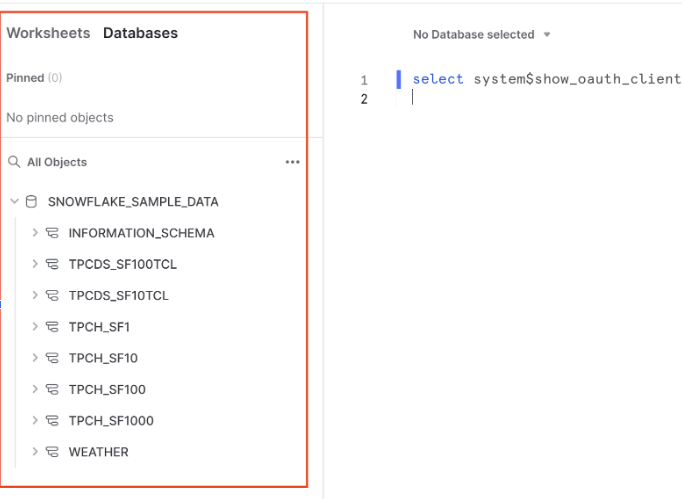The image size is (682, 499).
Task: Click the INFORMATION_SCHEMA schema icon
Action: tap(52, 233)
